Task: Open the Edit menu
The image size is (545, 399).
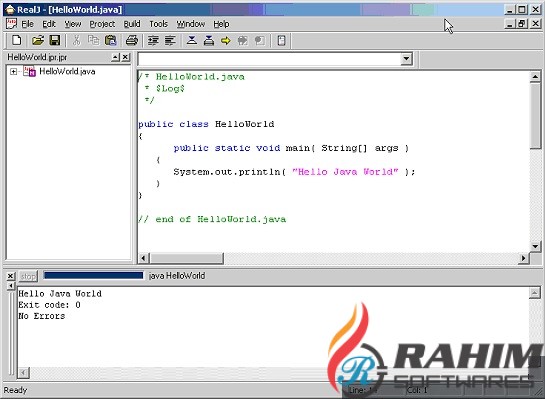Action: pos(49,24)
